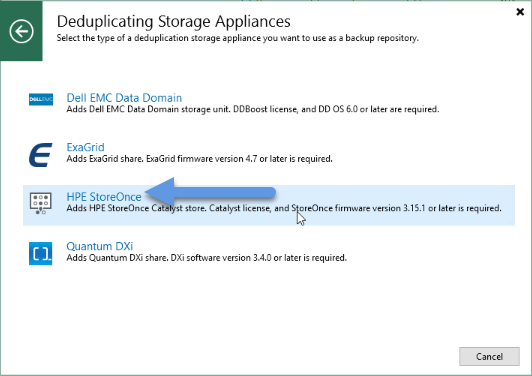
Task: Click the StoreOnce Catalyst store description line
Action: pyautogui.click(x=284, y=208)
